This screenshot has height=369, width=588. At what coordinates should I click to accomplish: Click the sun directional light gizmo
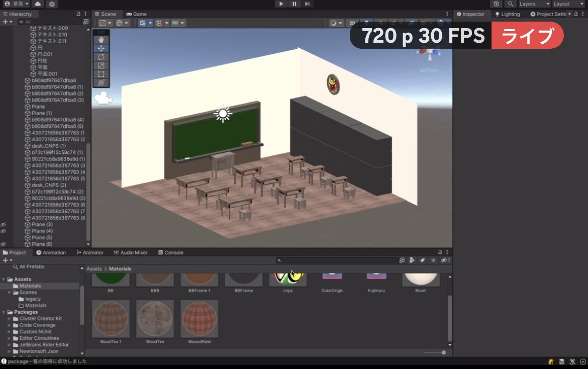223,114
